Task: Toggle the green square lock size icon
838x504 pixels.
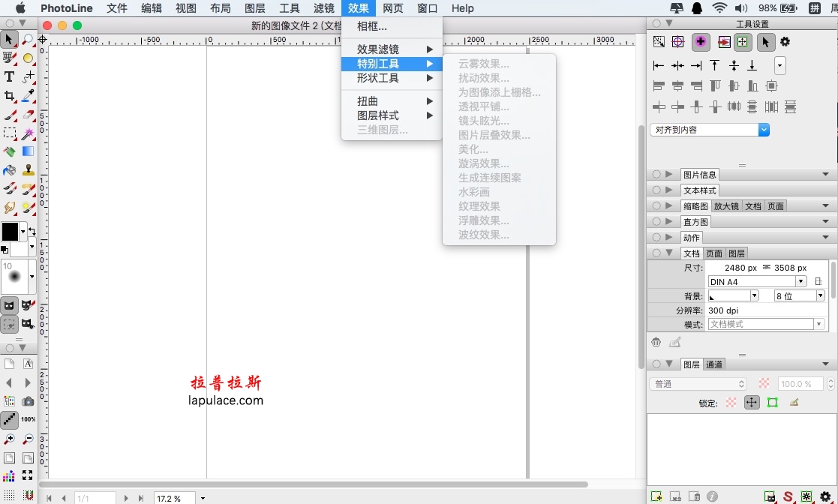Action: click(x=772, y=403)
